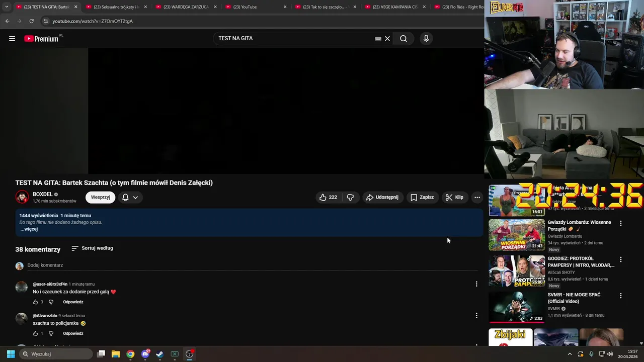The width and height of the screenshot is (644, 362).
Task: Open options for SVM!R NIE MOGE SPAĆ video
Action: pos(620,296)
